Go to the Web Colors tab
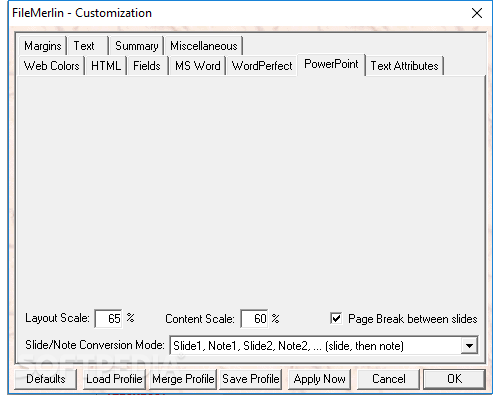The width and height of the screenshot is (493, 395). 52,66
